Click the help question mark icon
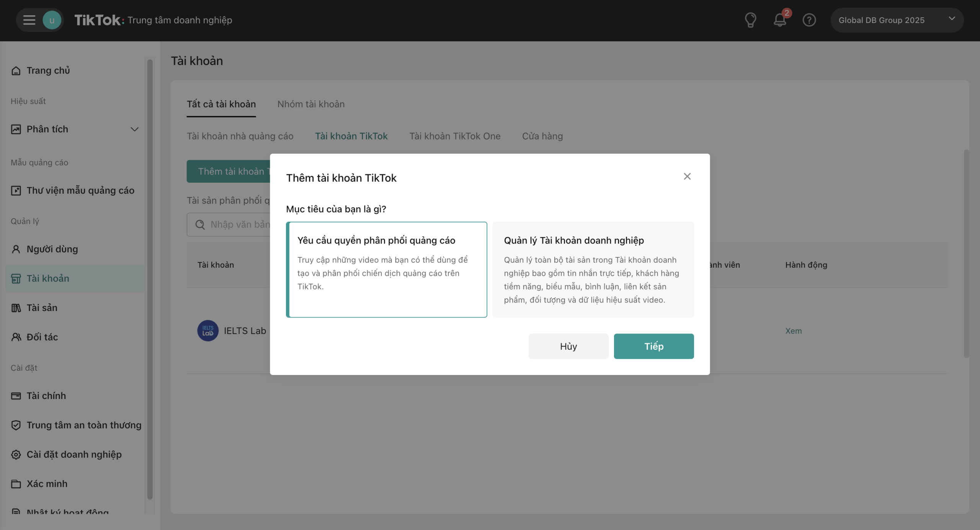The image size is (980, 530). 809,20
